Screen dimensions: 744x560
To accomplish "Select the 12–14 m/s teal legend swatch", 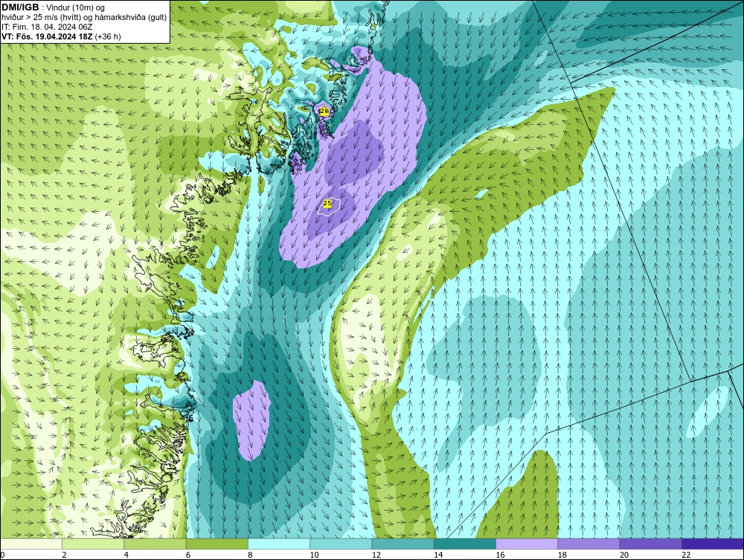I will click(x=403, y=544).
